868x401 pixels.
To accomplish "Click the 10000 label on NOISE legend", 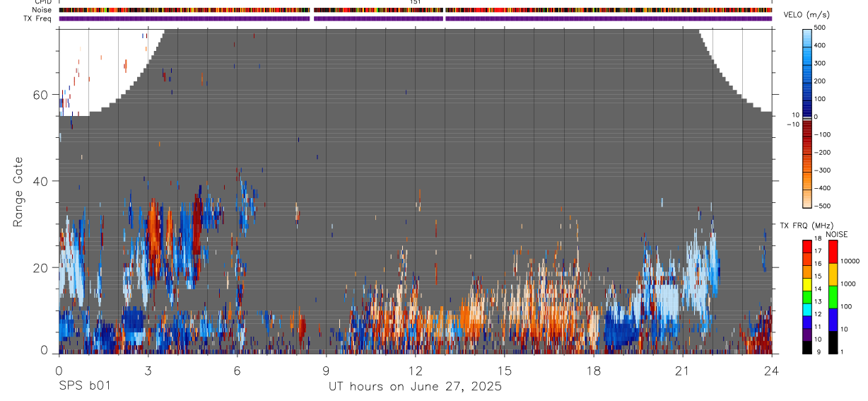I will [x=852, y=262].
